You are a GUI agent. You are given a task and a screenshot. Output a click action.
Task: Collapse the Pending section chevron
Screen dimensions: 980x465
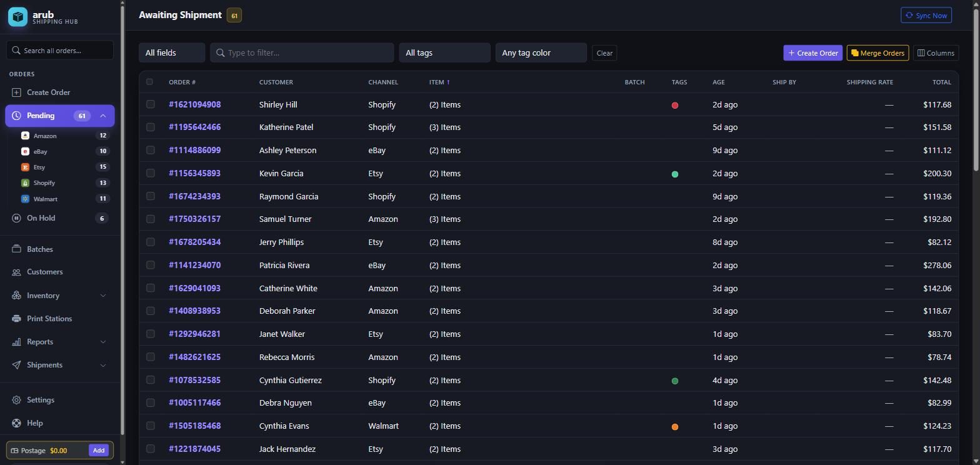coord(103,116)
